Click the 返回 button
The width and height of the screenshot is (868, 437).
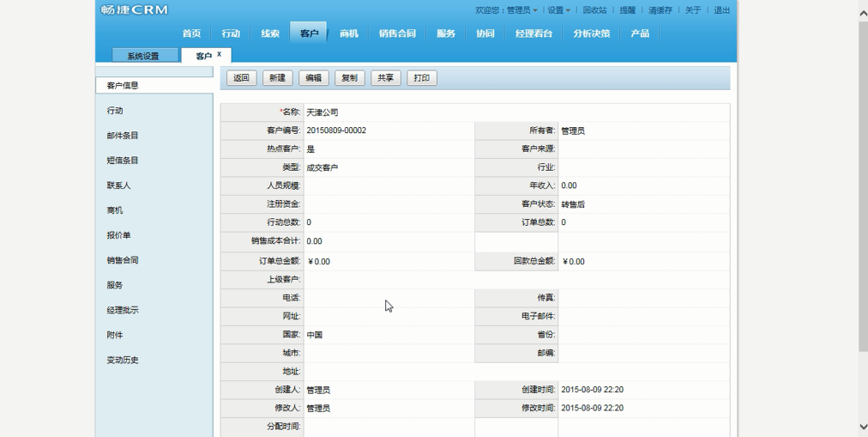click(x=241, y=78)
